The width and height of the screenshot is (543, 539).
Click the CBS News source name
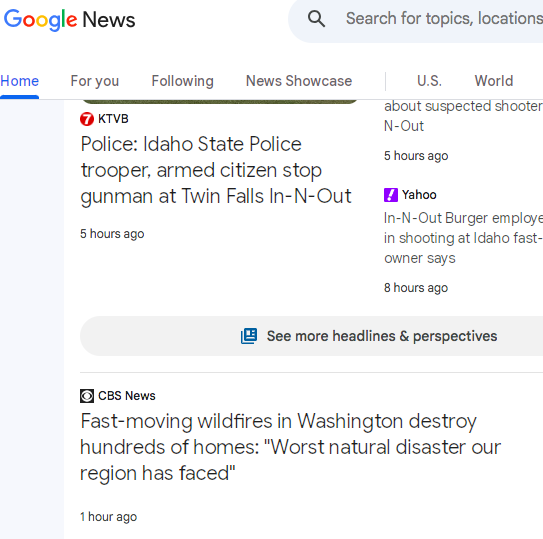point(127,396)
